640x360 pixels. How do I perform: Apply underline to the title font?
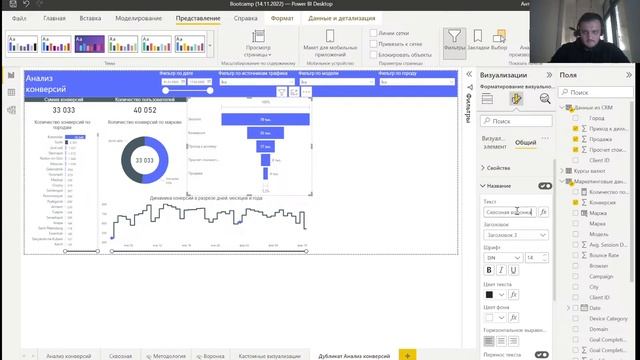513,270
